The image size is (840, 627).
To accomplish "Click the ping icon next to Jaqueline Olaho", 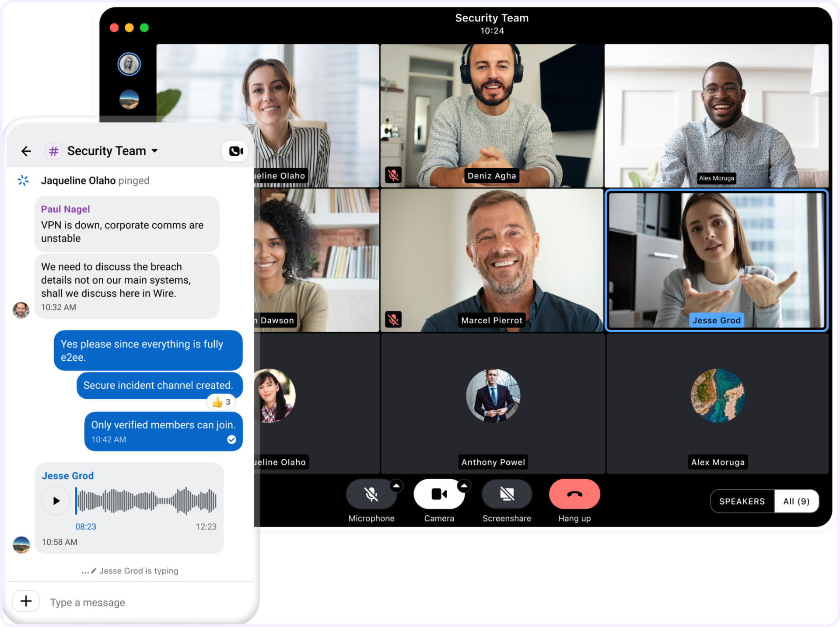I will tap(23, 180).
